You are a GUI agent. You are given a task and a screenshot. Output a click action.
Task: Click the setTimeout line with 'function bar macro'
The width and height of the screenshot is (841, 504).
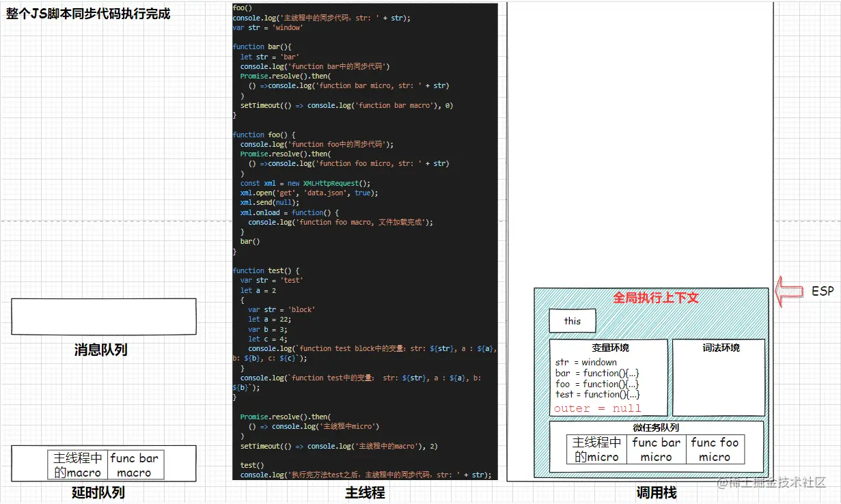[347, 105]
